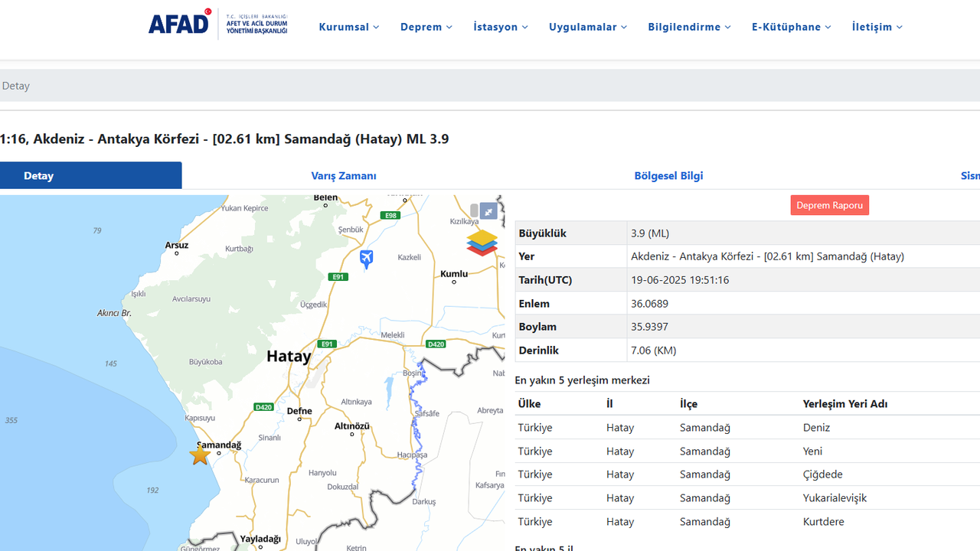
Task: Click the Detay breadcrumb text
Action: pos(15,86)
